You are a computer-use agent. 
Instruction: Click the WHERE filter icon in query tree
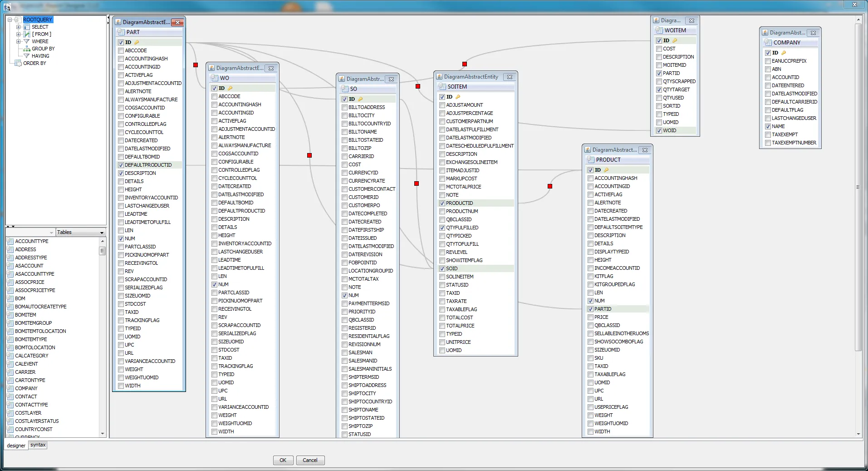pos(27,41)
